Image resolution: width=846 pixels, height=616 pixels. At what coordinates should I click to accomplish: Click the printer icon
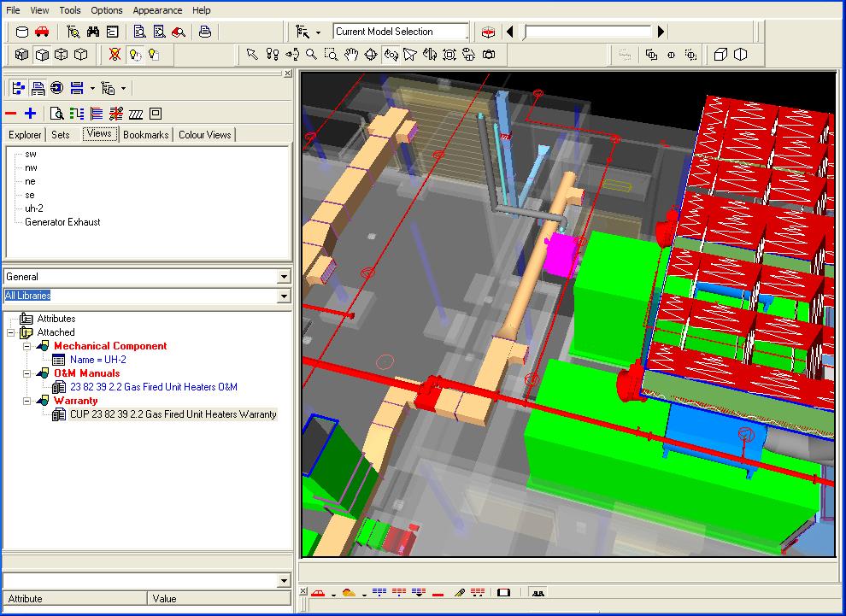tap(204, 32)
